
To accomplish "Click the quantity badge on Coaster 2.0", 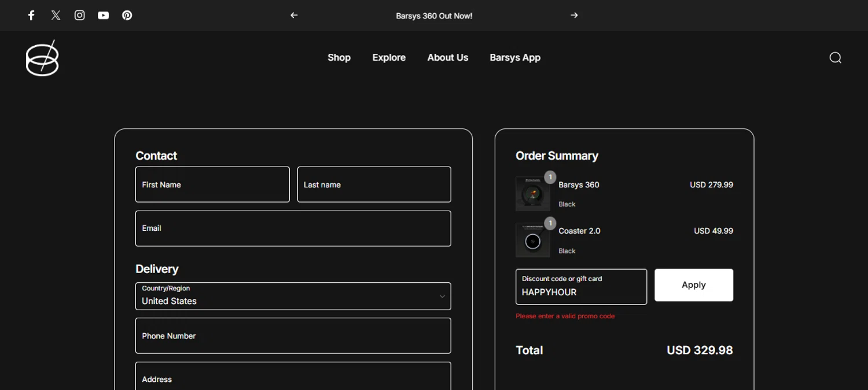I will click(550, 223).
